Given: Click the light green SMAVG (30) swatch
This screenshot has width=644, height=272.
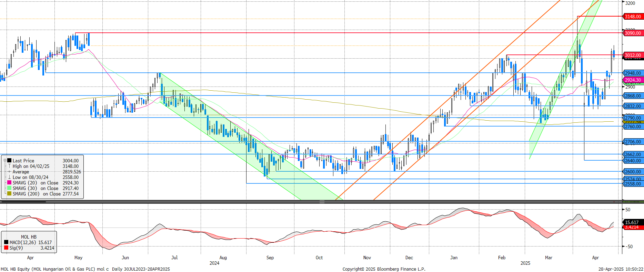Looking at the screenshot, I should point(9,188).
